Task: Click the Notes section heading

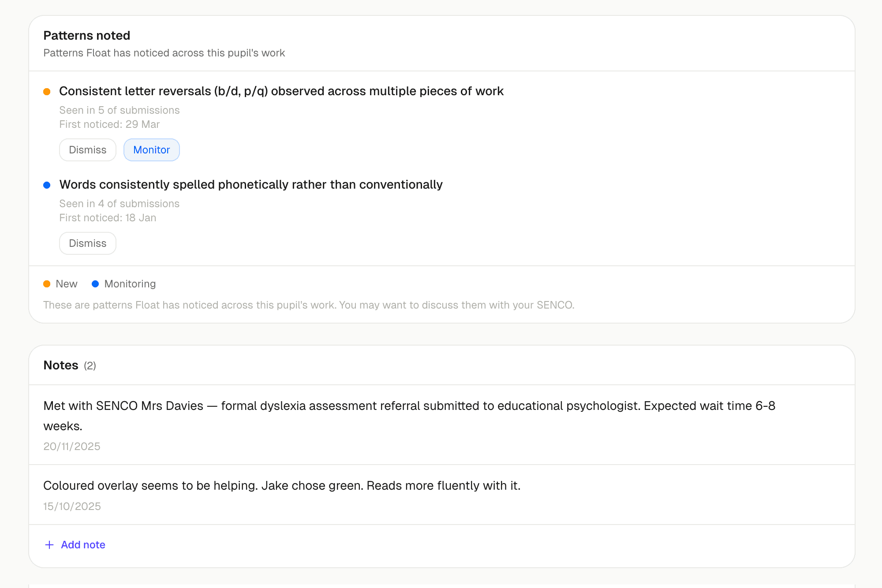Action: click(61, 365)
